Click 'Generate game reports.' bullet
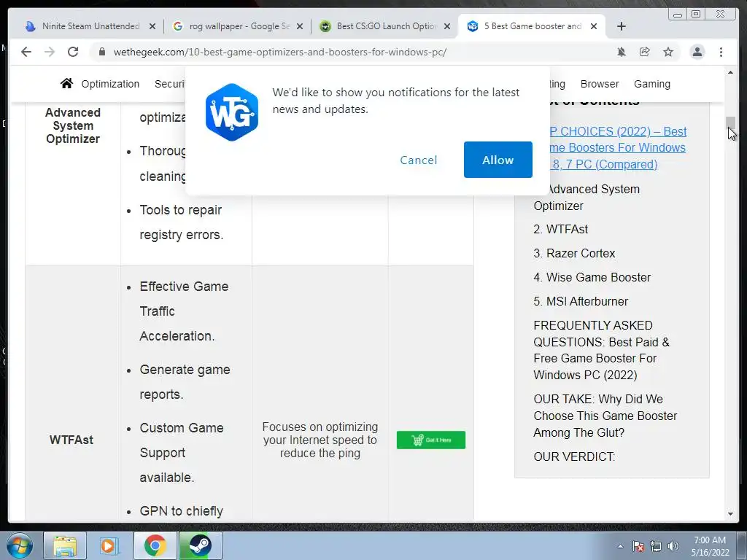The width and height of the screenshot is (747, 560). tap(185, 382)
